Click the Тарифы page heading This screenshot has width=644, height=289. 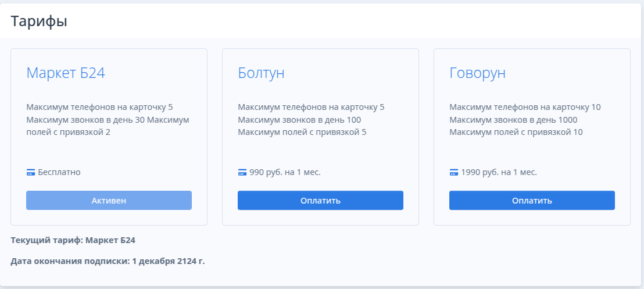click(x=38, y=21)
